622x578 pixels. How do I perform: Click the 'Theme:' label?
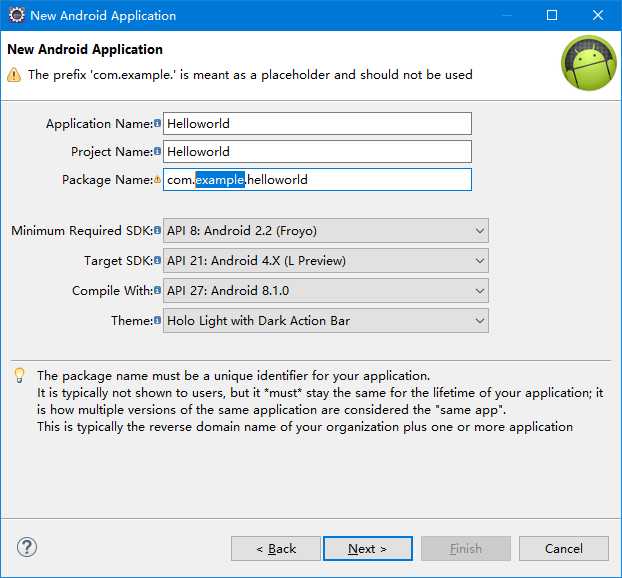(x=132, y=321)
